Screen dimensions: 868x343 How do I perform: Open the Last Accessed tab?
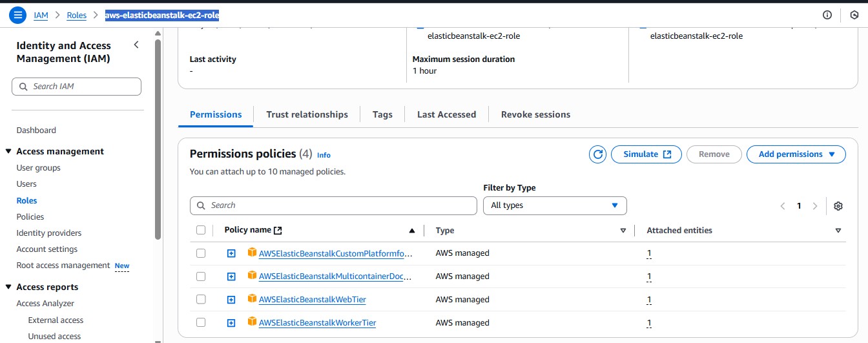446,114
